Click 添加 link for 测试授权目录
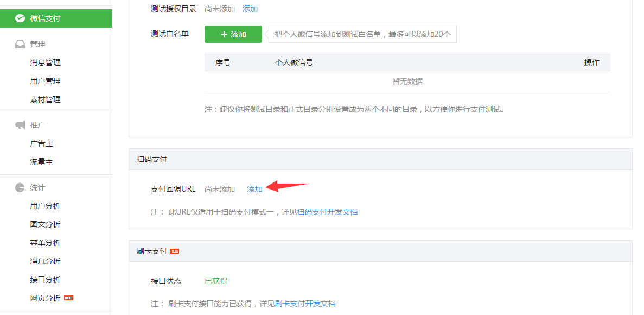 click(250, 9)
